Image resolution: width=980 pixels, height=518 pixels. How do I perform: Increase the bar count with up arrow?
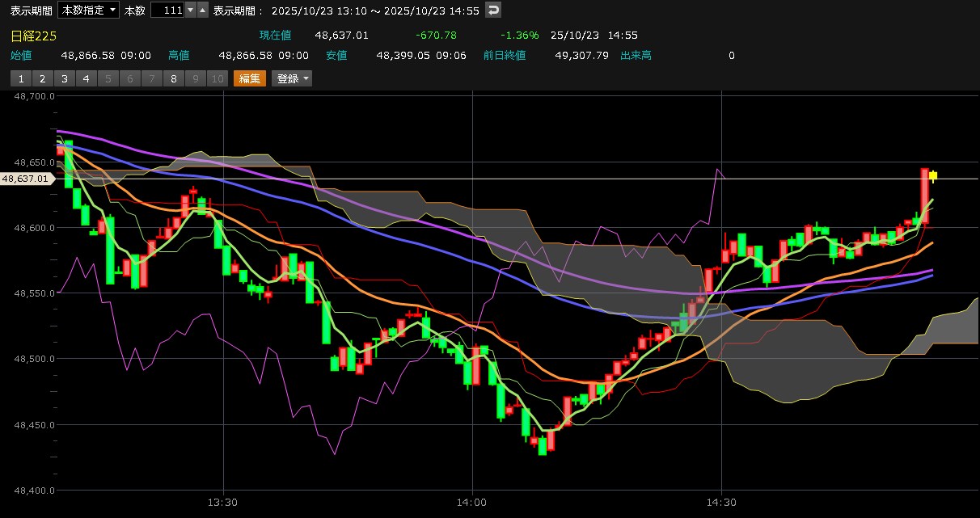click(x=202, y=10)
